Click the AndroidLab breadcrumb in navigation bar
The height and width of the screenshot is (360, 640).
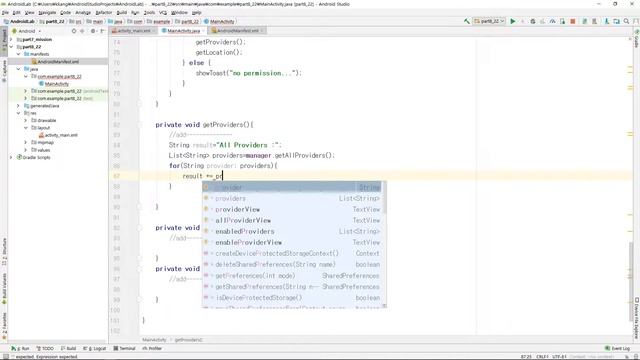pos(19,21)
